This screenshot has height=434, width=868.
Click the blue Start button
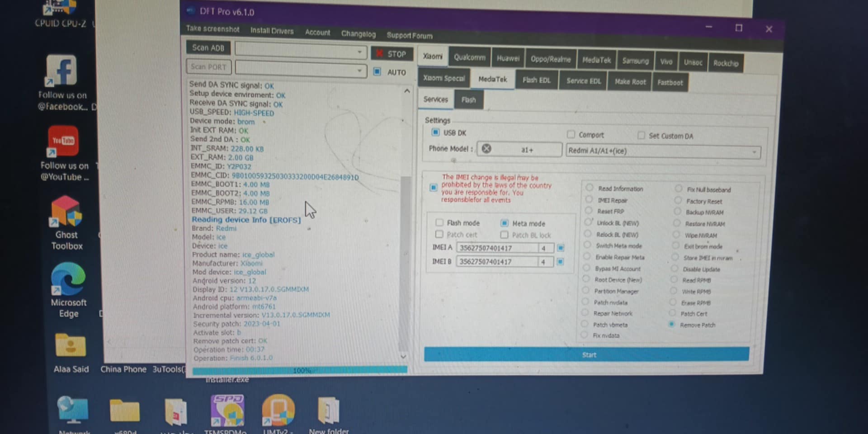click(x=586, y=354)
